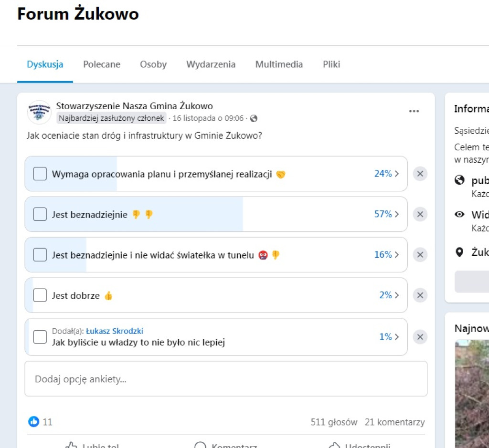The height and width of the screenshot is (448, 489).
Task: Expand voters for the 1% option
Action: pos(389,337)
